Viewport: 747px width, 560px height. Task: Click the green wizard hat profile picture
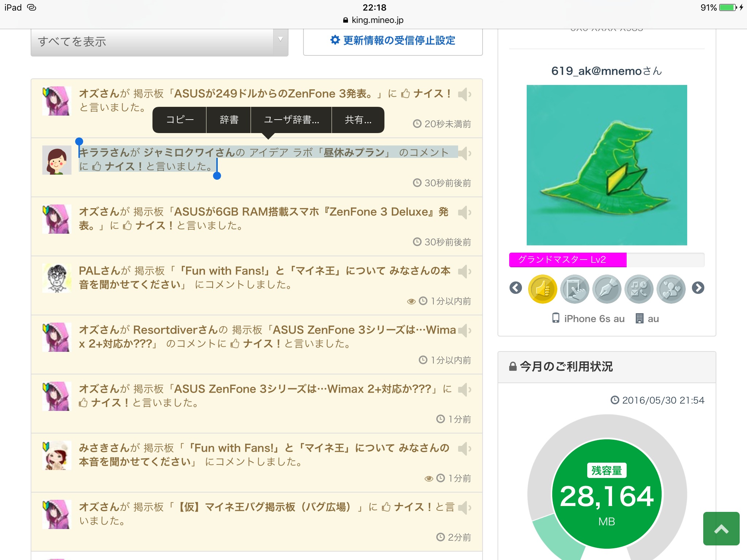coord(607,165)
